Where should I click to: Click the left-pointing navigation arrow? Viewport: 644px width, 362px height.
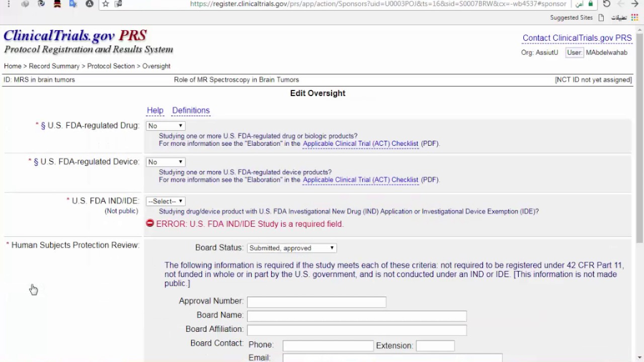[621, 4]
